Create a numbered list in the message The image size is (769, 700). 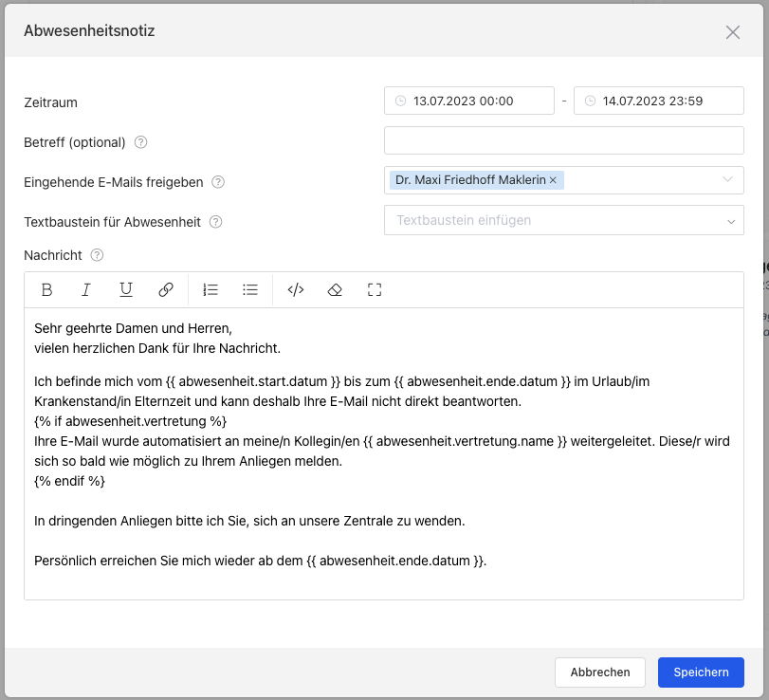[211, 290]
